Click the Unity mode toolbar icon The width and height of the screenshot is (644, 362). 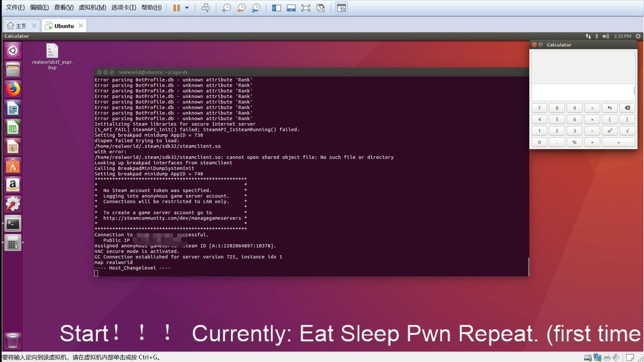pos(320,8)
